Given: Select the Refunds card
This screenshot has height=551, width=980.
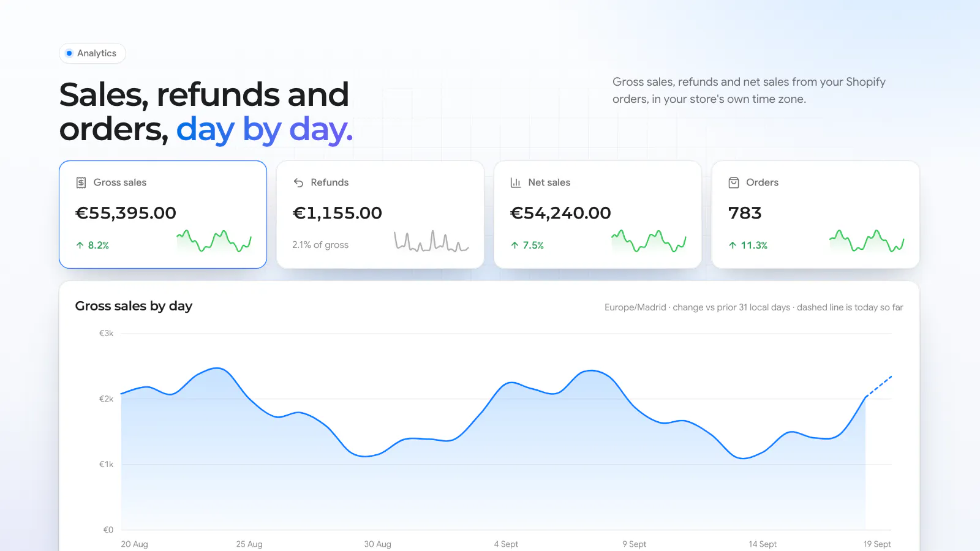Looking at the screenshot, I should tap(380, 214).
